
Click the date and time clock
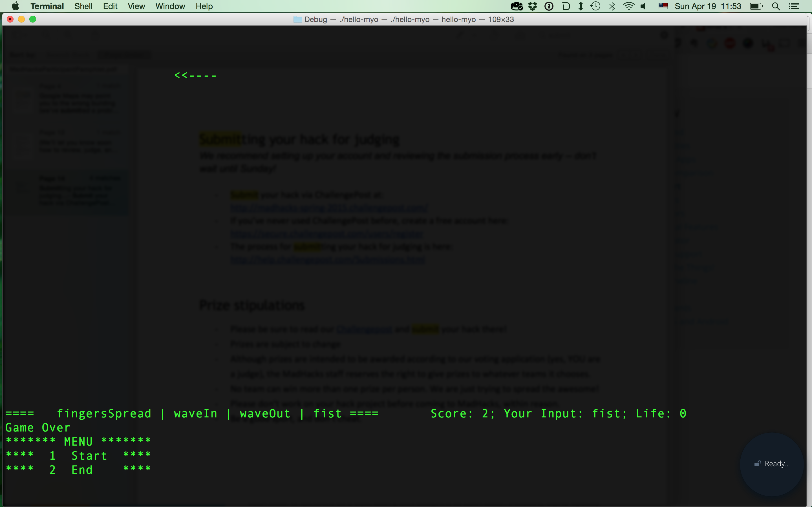point(708,6)
